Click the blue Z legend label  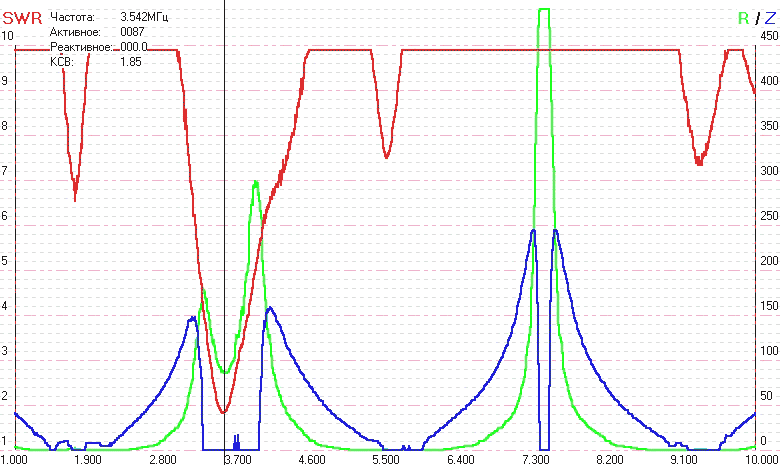click(x=770, y=18)
